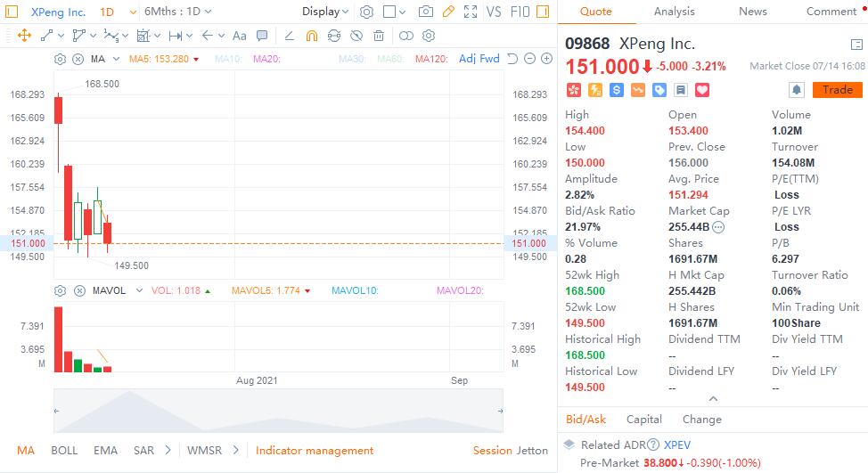Image resolution: width=868 pixels, height=473 pixels.
Task: Open the MAVOL indicator type dropdown
Action: pyautogui.click(x=140, y=291)
